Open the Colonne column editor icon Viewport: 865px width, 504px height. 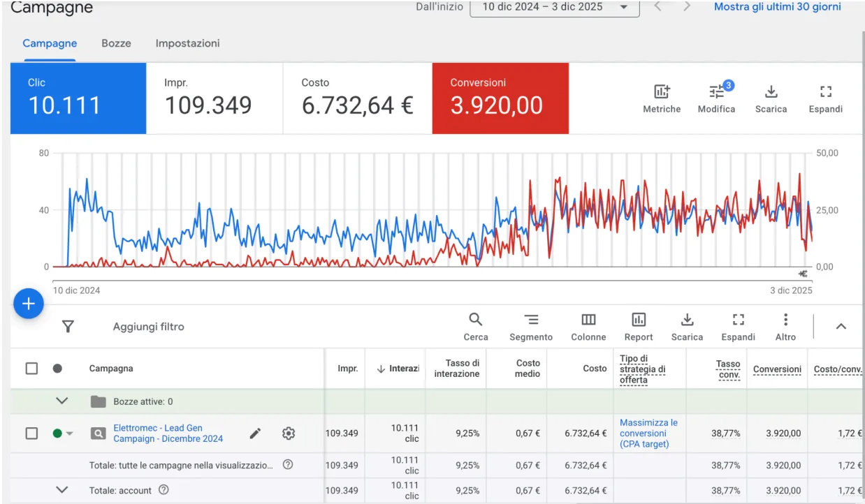click(588, 320)
